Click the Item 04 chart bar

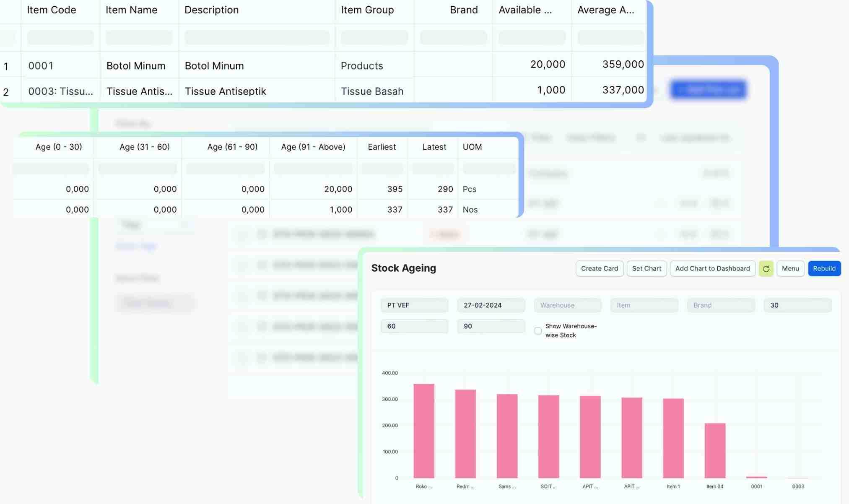pos(714,450)
